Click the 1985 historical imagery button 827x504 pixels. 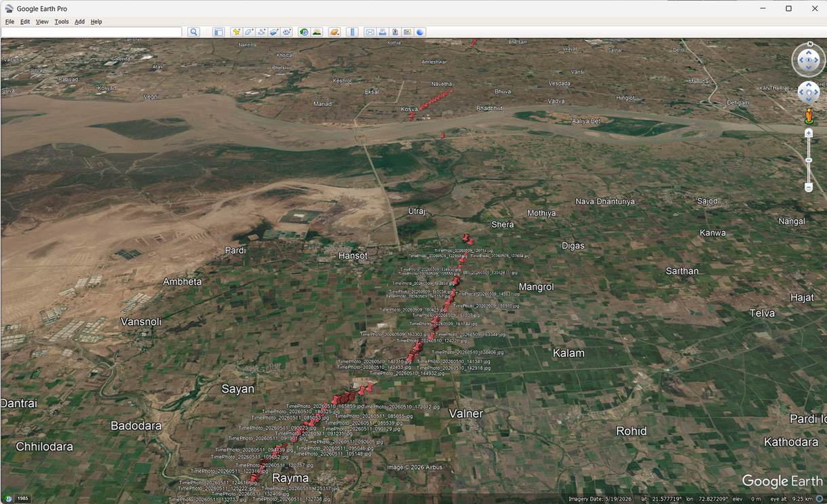[x=22, y=499]
